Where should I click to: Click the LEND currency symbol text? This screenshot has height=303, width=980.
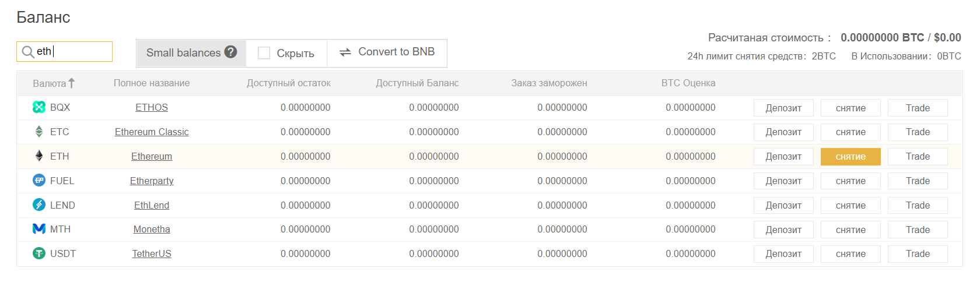[x=62, y=205]
